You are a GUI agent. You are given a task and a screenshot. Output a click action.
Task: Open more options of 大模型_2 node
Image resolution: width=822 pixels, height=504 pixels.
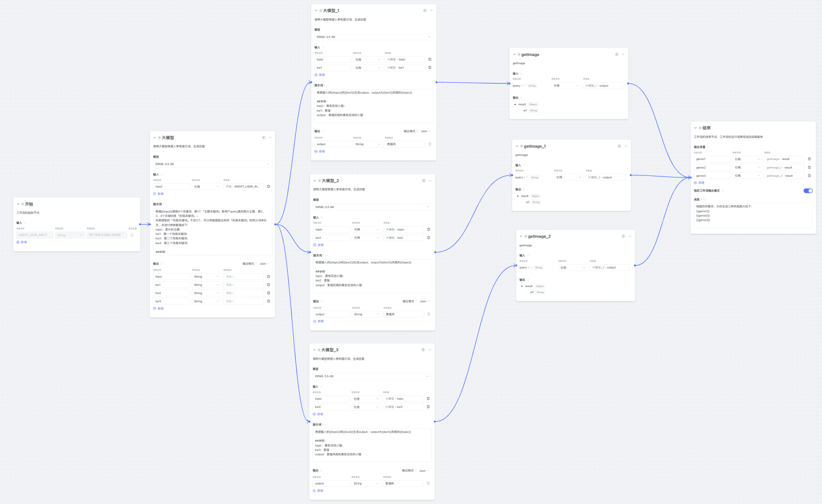click(x=430, y=181)
